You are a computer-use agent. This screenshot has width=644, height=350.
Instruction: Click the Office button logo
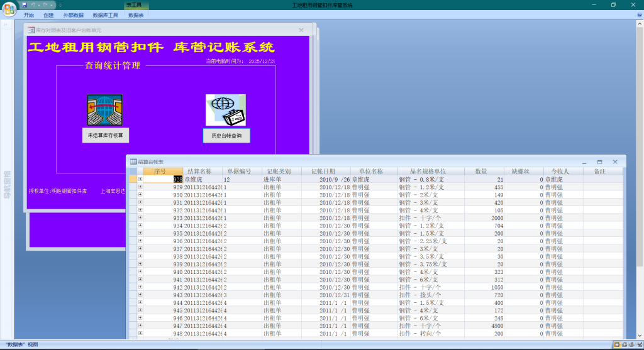pos(9,8)
